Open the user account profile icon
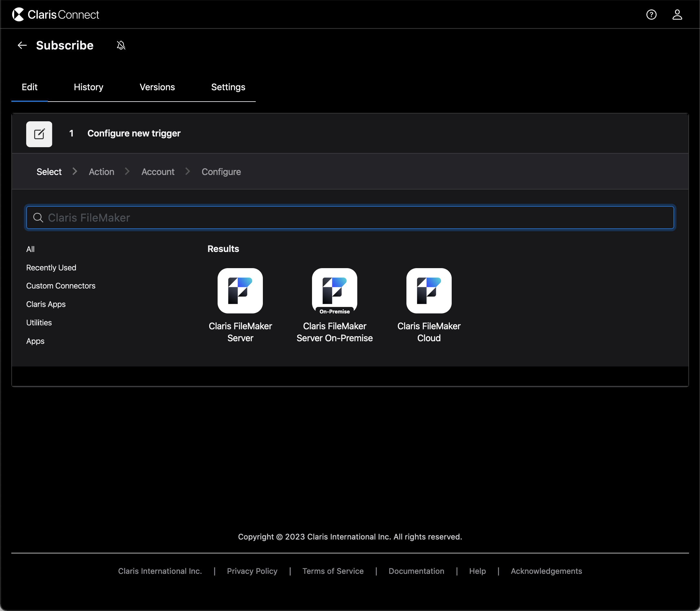Image resolution: width=700 pixels, height=611 pixels. tap(677, 15)
